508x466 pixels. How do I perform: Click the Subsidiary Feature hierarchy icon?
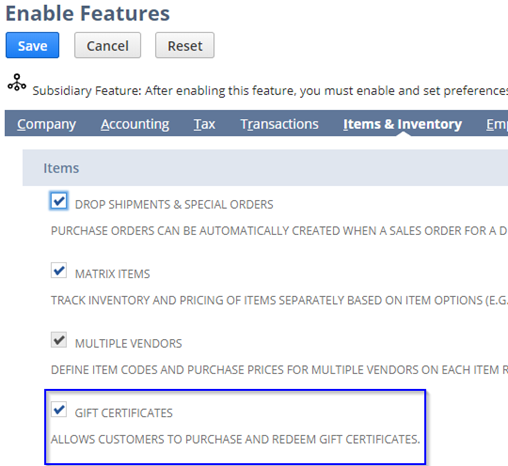17,82
